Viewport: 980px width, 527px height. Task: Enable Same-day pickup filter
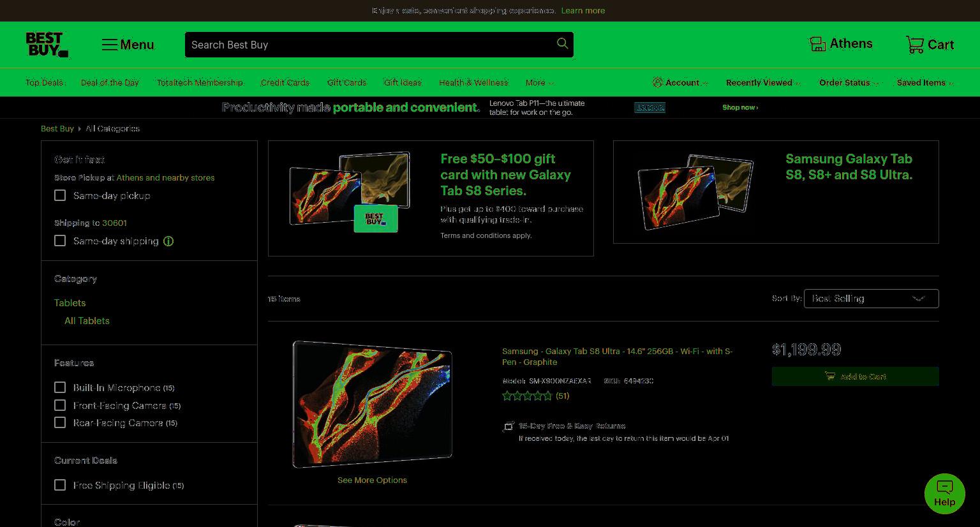pyautogui.click(x=60, y=195)
